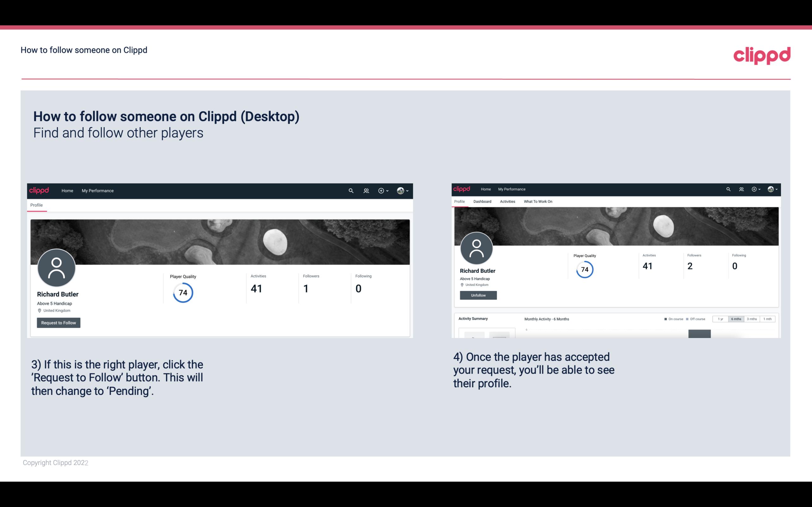Click the Dashboard tab on right profile

pyautogui.click(x=482, y=202)
